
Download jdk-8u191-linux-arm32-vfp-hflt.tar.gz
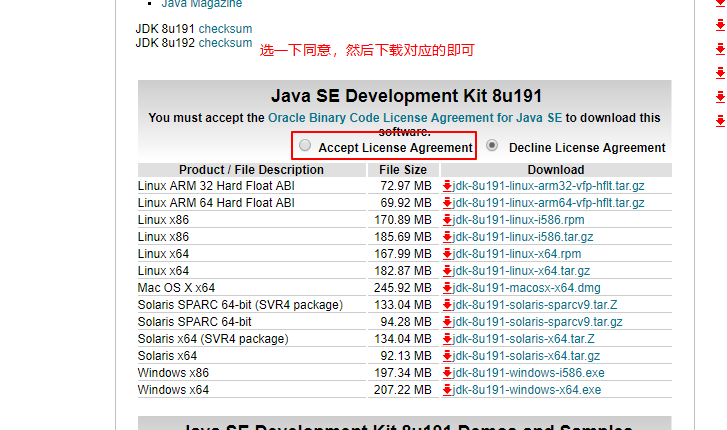tap(548, 186)
